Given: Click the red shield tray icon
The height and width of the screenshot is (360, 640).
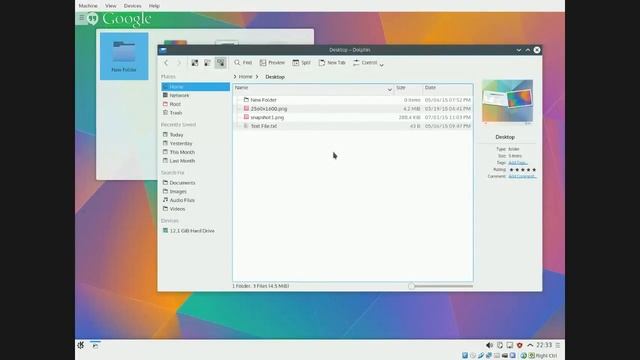Looking at the screenshot, I should pyautogui.click(x=520, y=345).
